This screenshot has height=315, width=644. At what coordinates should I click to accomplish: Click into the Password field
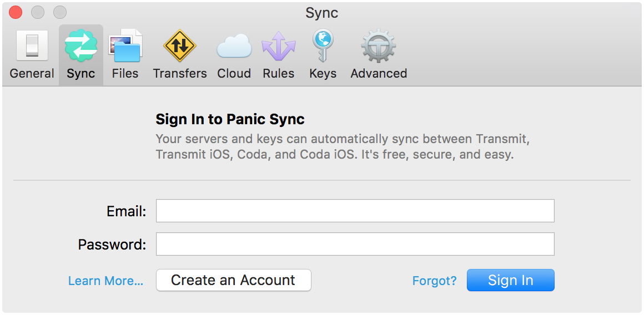pos(355,244)
